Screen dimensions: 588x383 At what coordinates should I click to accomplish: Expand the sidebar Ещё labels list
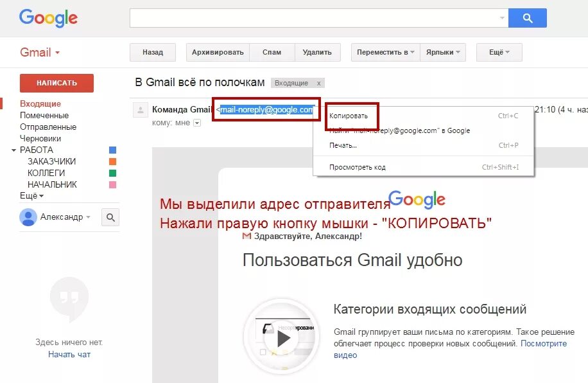(x=31, y=196)
